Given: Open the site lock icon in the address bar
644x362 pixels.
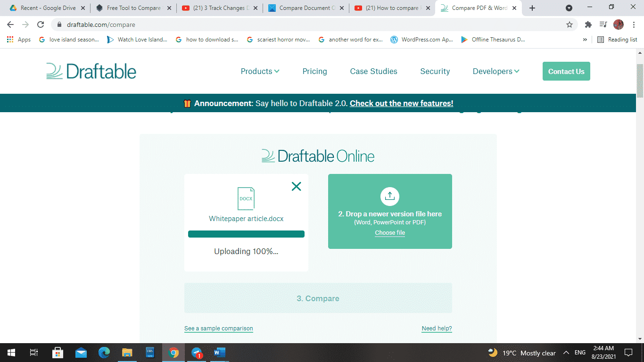Looking at the screenshot, I should tap(60, 25).
